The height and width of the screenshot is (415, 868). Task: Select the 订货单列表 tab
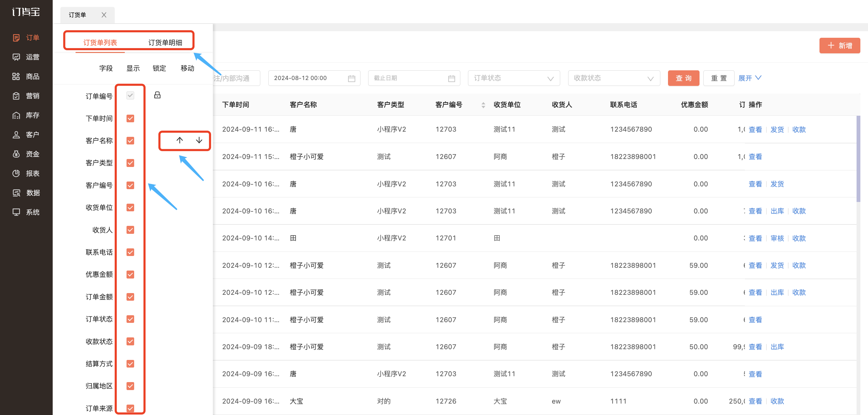100,43
